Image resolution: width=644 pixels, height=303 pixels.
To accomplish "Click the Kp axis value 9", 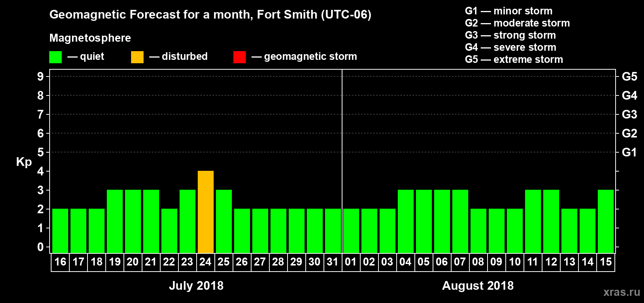I will 41,77.
